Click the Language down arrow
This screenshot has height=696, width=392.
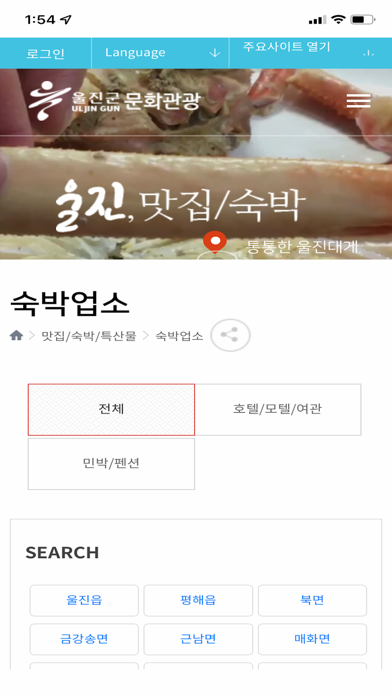(x=215, y=53)
